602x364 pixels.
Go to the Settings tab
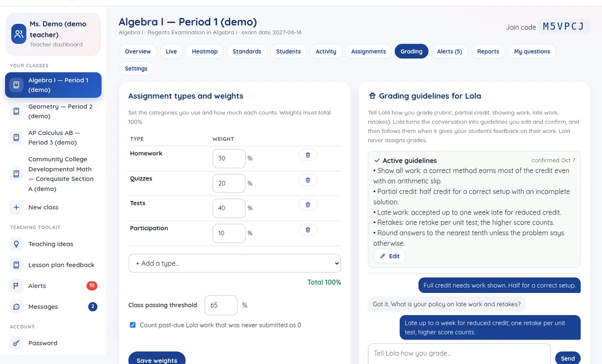(x=136, y=68)
